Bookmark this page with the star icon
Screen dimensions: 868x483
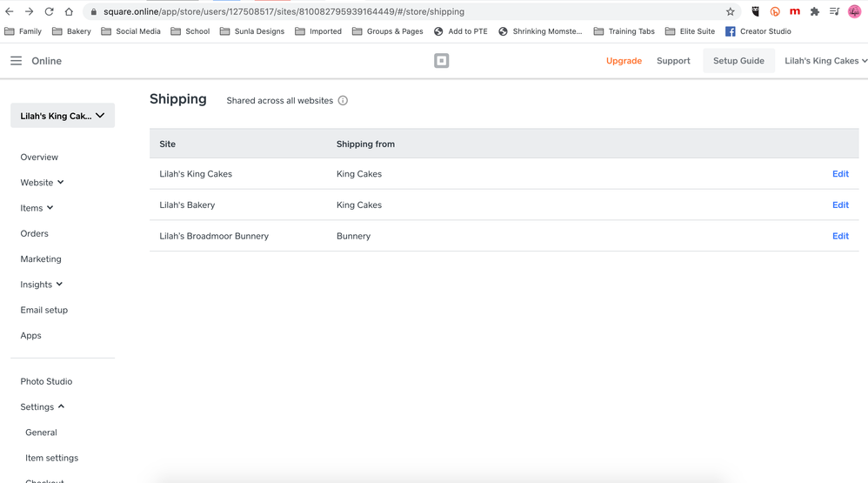(x=730, y=11)
